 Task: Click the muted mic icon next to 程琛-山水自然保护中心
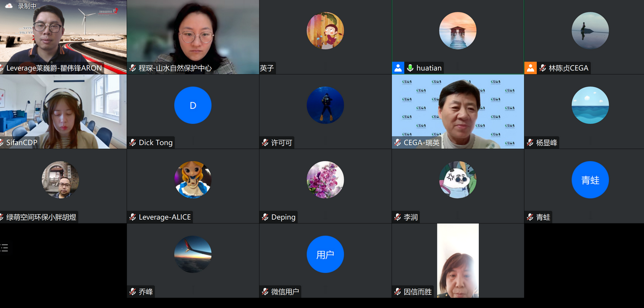tap(131, 67)
